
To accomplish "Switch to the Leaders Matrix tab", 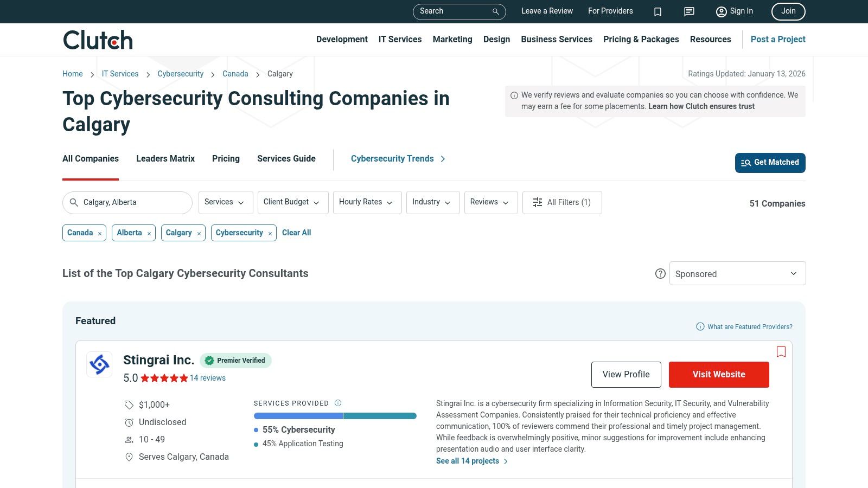I will [x=165, y=159].
